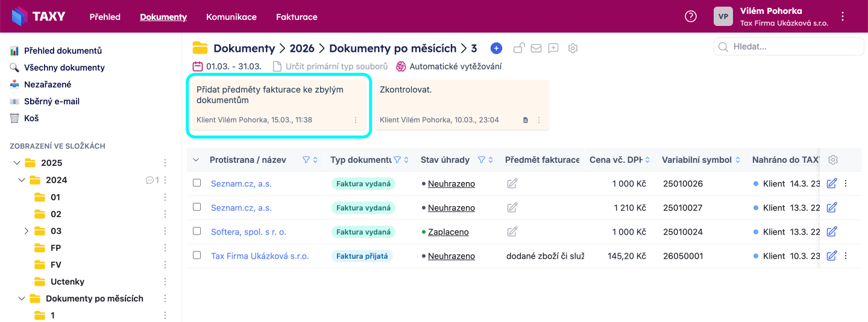
Task: Collapse the 2024 folder tree
Action: coord(22,180)
